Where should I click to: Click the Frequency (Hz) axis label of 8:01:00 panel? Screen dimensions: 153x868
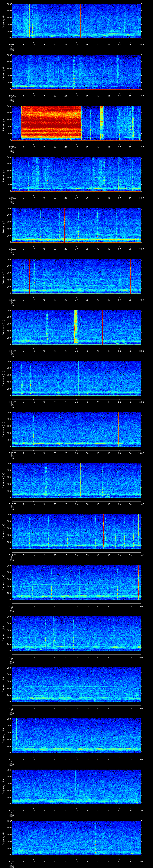[3, 21]
